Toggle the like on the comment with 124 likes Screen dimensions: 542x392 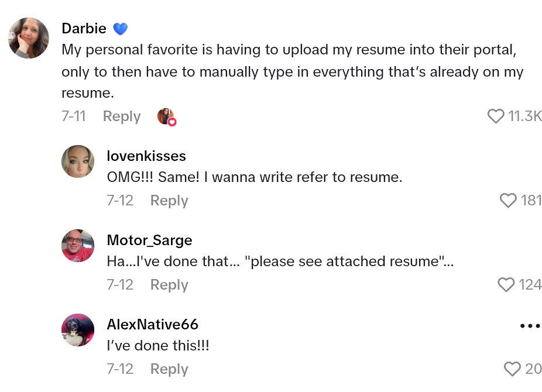(506, 285)
